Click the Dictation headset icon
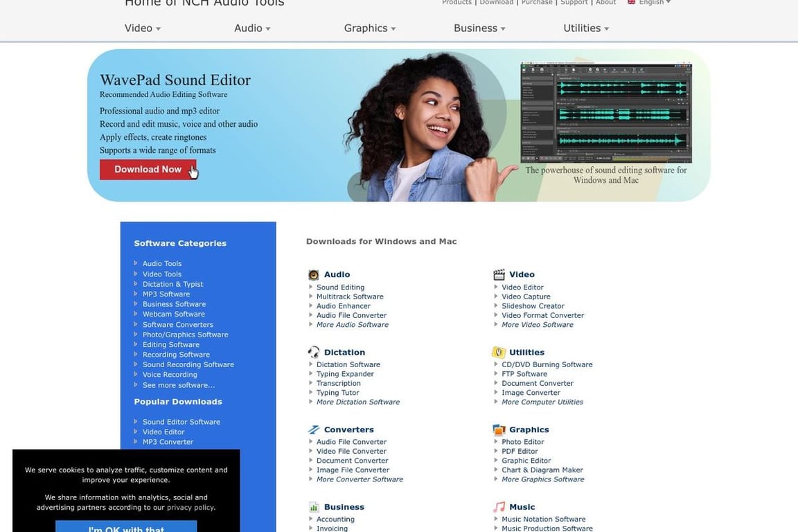 (314, 353)
